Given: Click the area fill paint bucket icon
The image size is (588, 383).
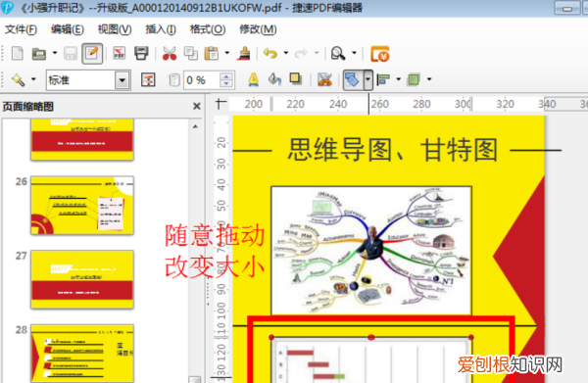Looking at the screenshot, I should [274, 79].
